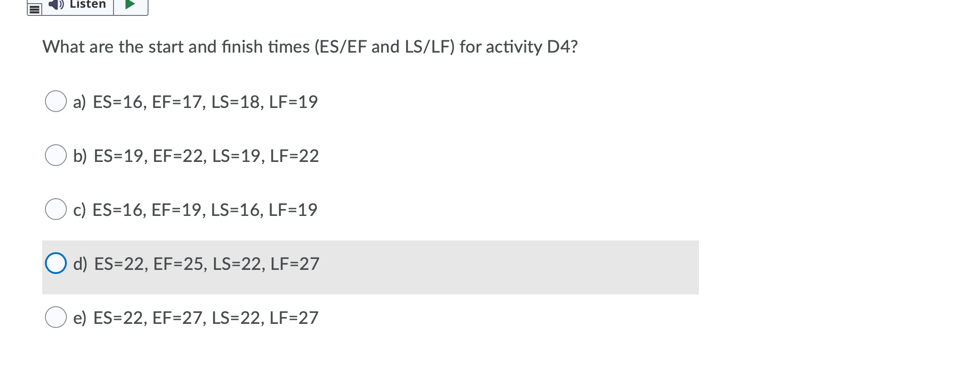Click the shaded row for option d
This screenshot has height=391, width=980.
[x=363, y=263]
